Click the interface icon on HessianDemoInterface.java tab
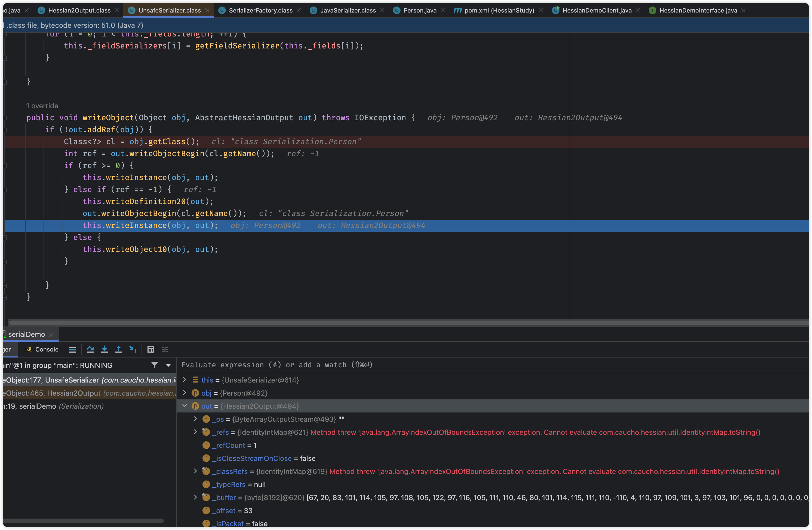This screenshot has height=530, width=812. (652, 10)
